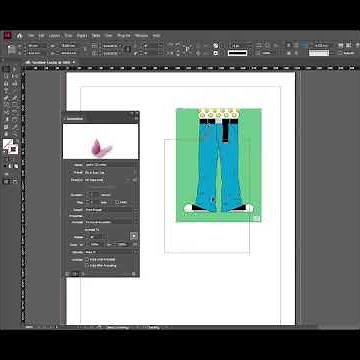Click the reference point locator in control bar

[12, 49]
